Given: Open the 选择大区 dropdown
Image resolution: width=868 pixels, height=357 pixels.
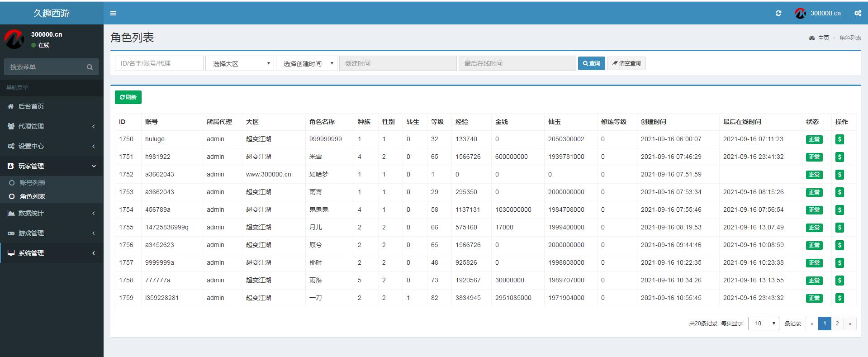Looking at the screenshot, I should pos(240,63).
